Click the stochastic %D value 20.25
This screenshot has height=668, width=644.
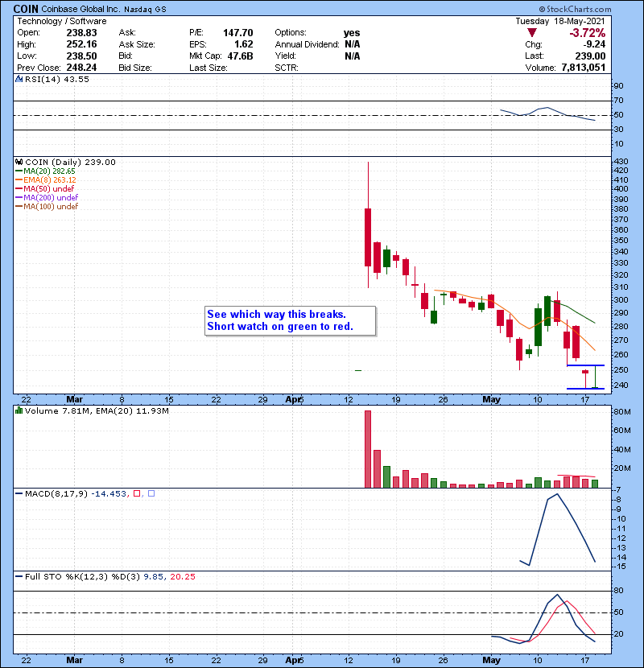pos(183,577)
